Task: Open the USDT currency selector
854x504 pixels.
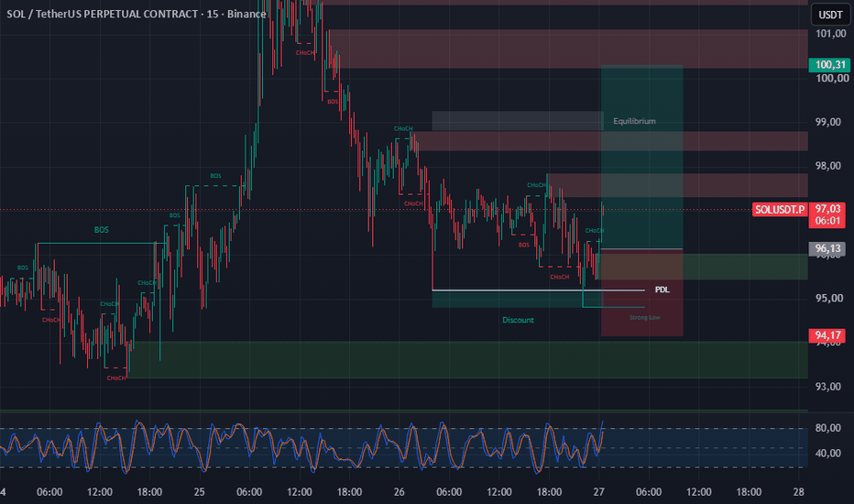Action: [x=830, y=15]
